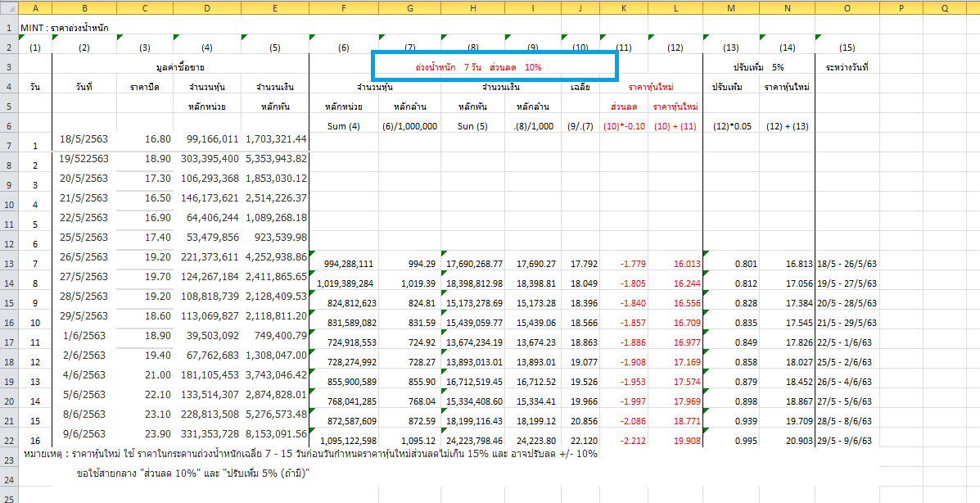Image resolution: width=980 pixels, height=503 pixels.
Task: Click average cell "17.792"
Action: (583, 264)
